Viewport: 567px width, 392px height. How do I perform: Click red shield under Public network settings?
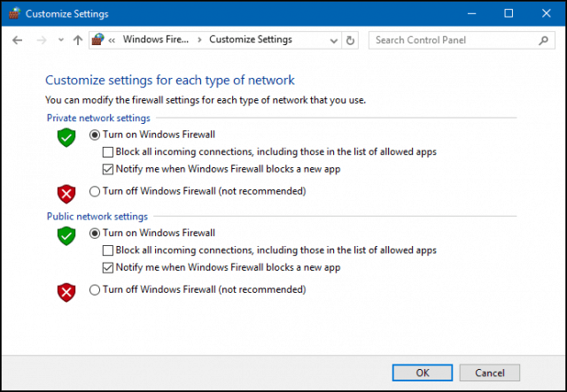pos(66,292)
